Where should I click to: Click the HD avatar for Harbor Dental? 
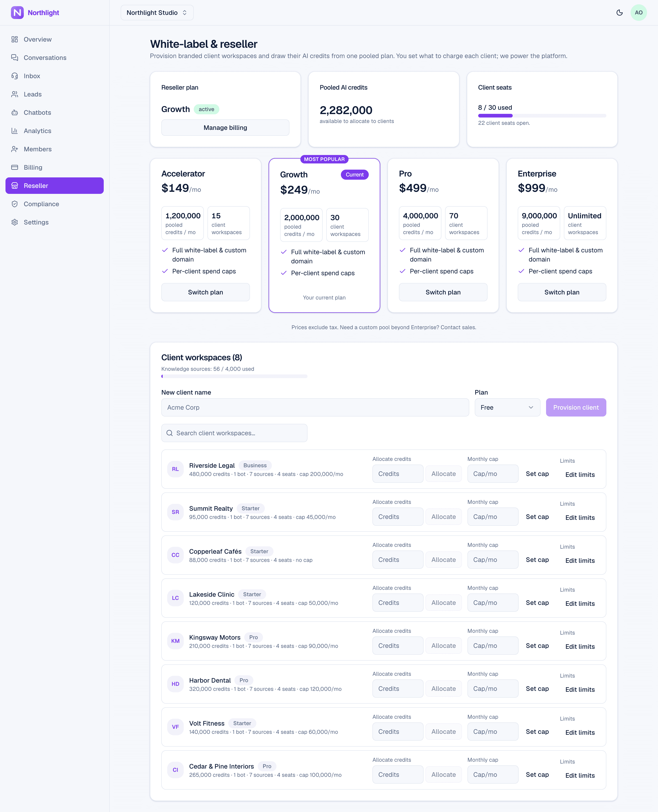175,684
